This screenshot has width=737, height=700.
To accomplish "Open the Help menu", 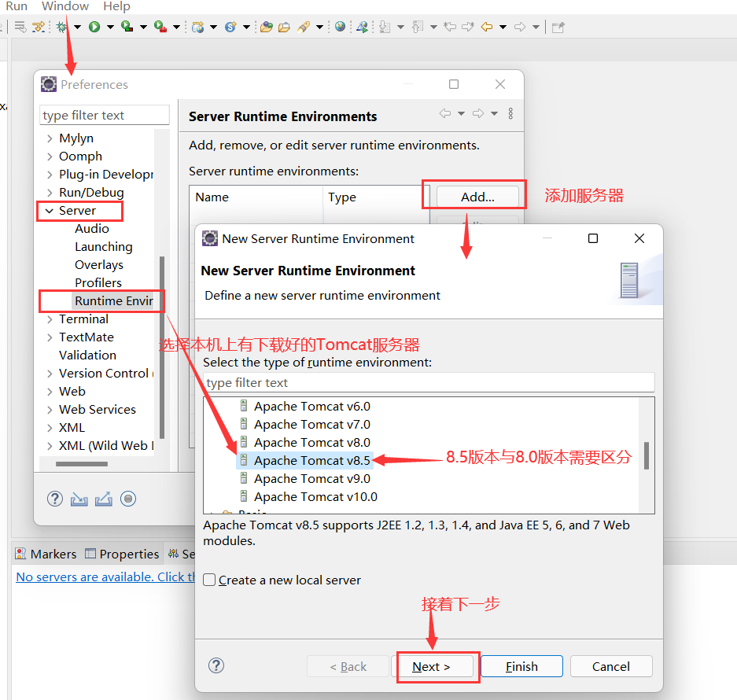I will [x=116, y=6].
